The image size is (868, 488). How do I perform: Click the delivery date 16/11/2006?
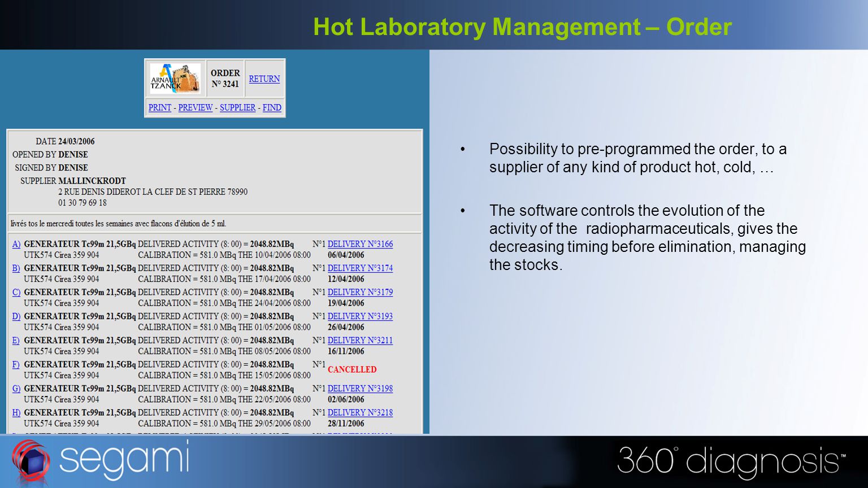346,351
